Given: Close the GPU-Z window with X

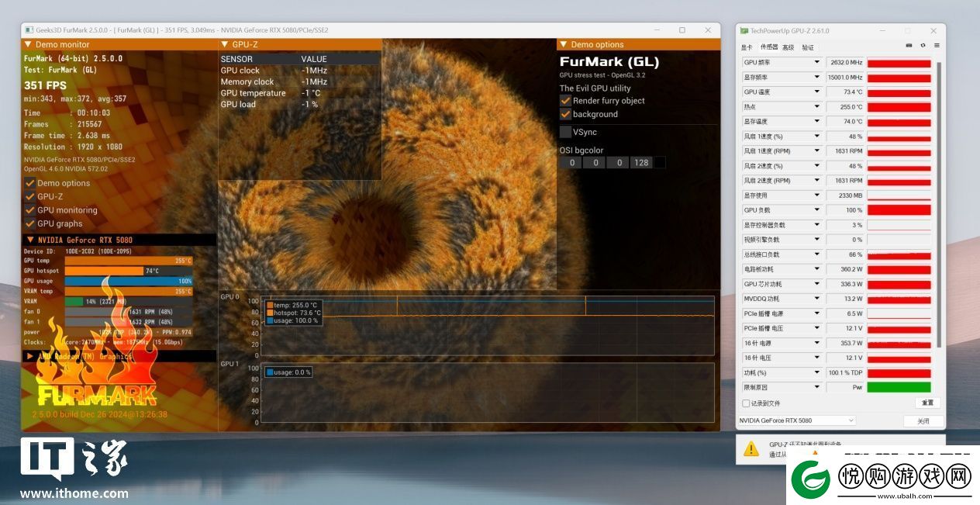Looking at the screenshot, I should point(933,31).
